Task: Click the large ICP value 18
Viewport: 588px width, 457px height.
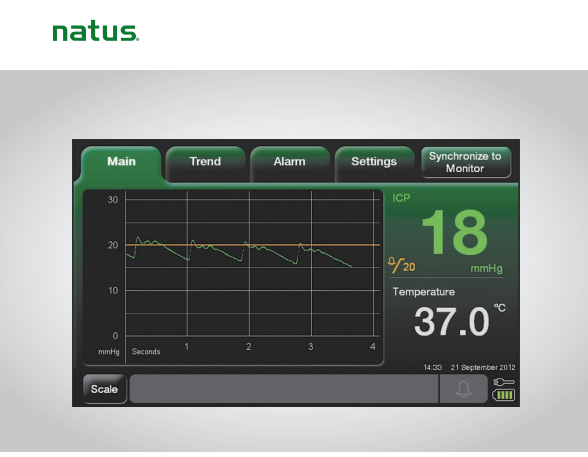Action: [x=455, y=232]
